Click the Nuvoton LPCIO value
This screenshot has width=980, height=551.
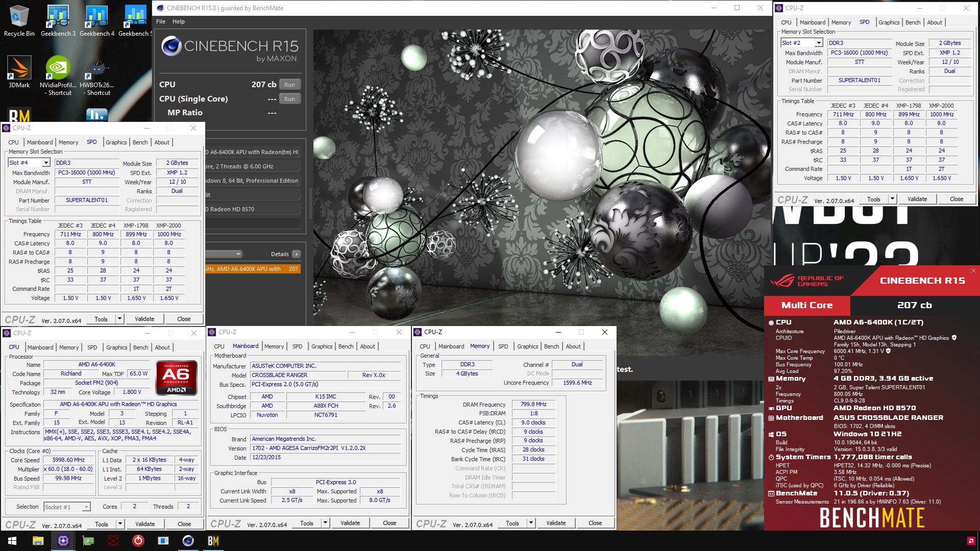click(x=267, y=415)
